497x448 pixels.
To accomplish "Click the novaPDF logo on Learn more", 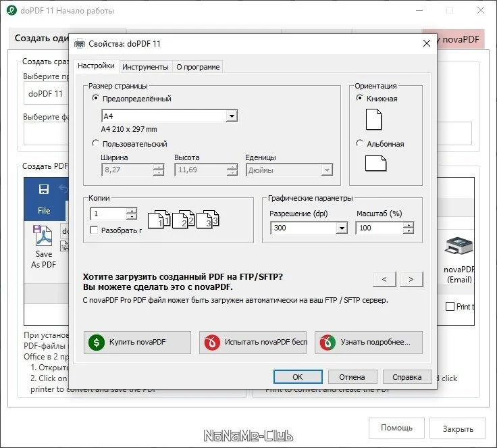I will pyautogui.click(x=328, y=343).
